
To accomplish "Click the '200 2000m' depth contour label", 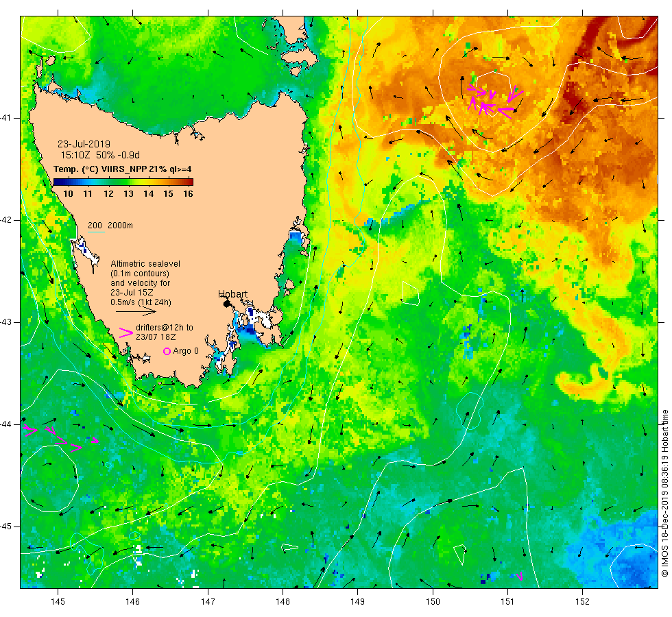I will click(110, 226).
